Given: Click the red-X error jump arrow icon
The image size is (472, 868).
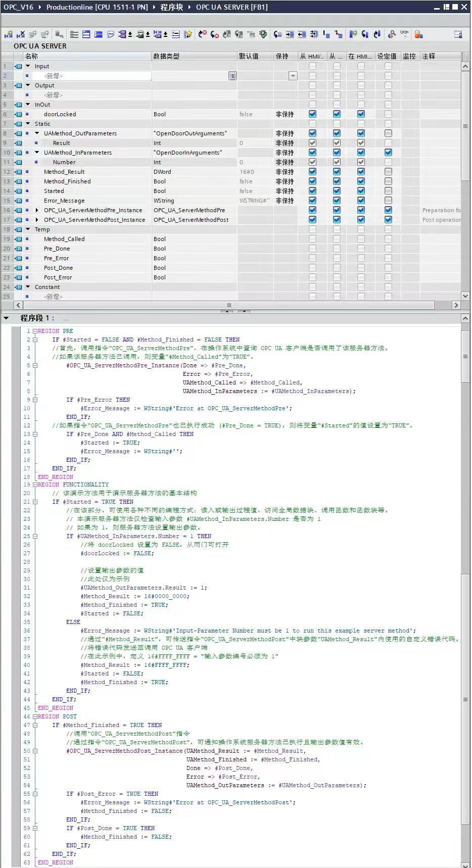Looking at the screenshot, I should click(x=203, y=34).
